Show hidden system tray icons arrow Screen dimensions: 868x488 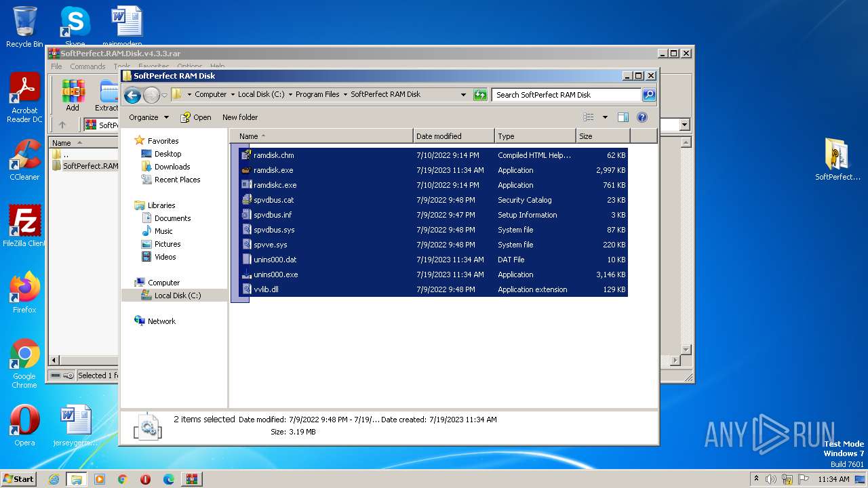756,479
